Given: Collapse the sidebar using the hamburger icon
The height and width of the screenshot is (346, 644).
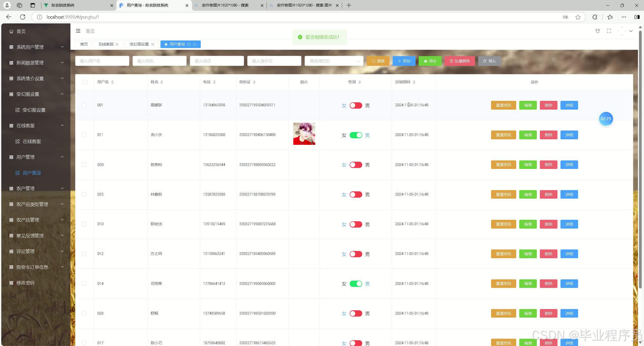Looking at the screenshot, I should tap(78, 31).
